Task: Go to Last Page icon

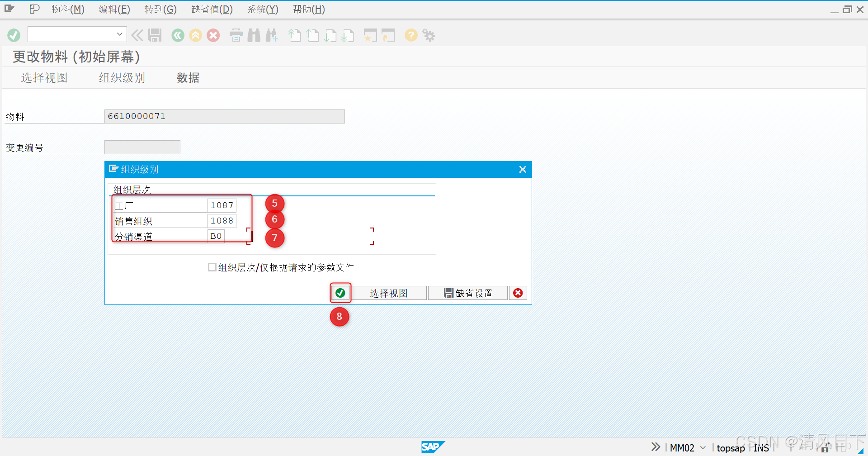Action: pyautogui.click(x=348, y=35)
